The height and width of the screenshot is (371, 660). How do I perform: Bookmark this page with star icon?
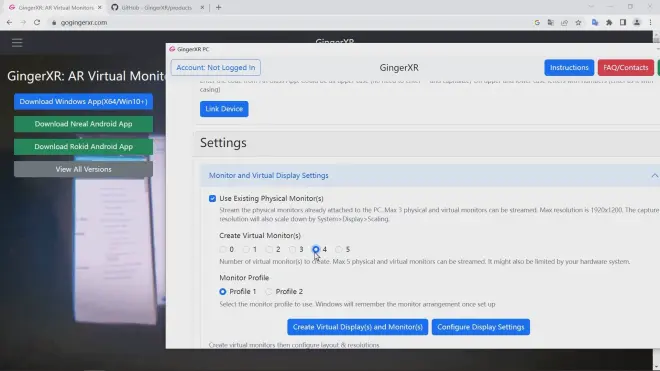(578, 23)
